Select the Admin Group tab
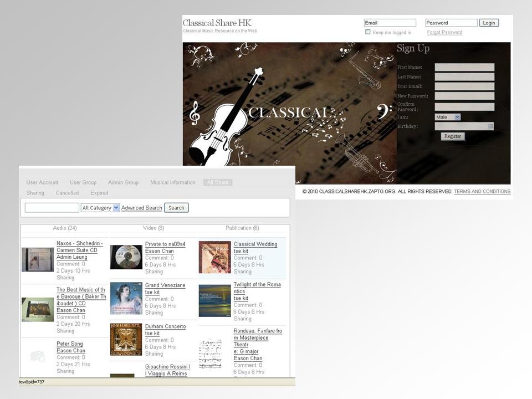This screenshot has height=399, width=532. (124, 182)
